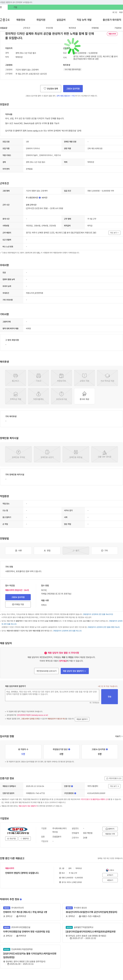This screenshot has height=980, width=123.
Task: Click the 채용정보 이력 button
Action: click(x=110, y=834)
